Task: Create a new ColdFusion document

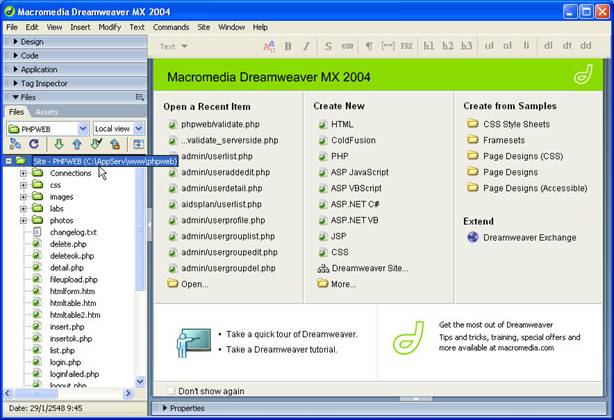Action: coord(353,140)
